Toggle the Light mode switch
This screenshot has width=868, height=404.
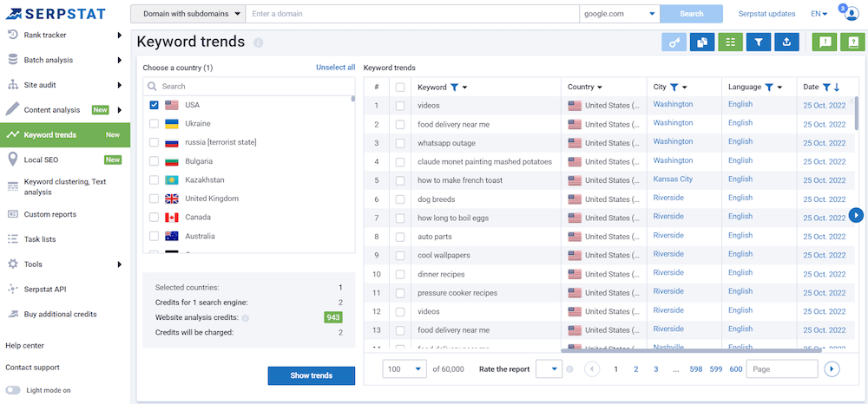click(13, 390)
